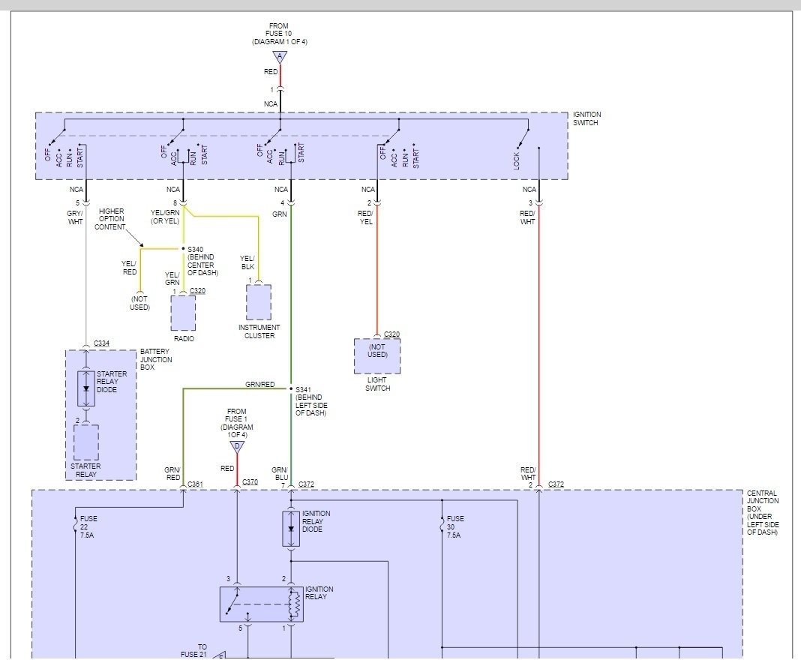The width and height of the screenshot is (801, 672).
Task: Click the Fuse 22 7.5A symbol
Action: click(76, 526)
